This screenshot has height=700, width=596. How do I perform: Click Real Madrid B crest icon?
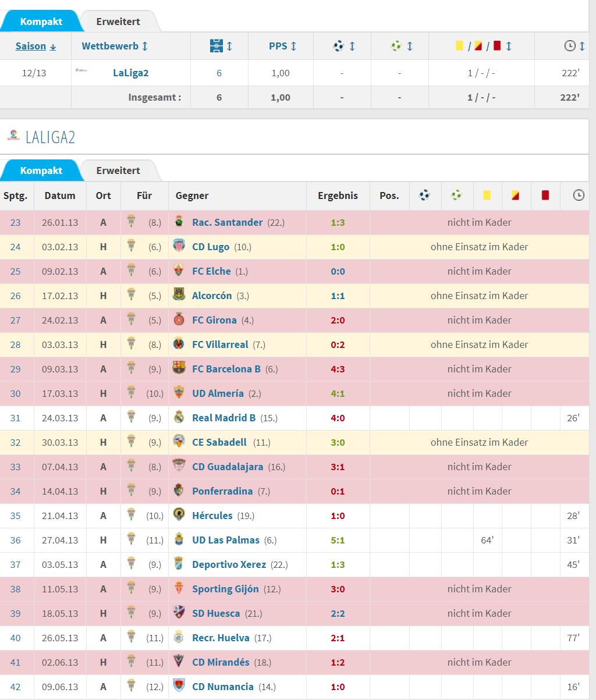tap(179, 417)
